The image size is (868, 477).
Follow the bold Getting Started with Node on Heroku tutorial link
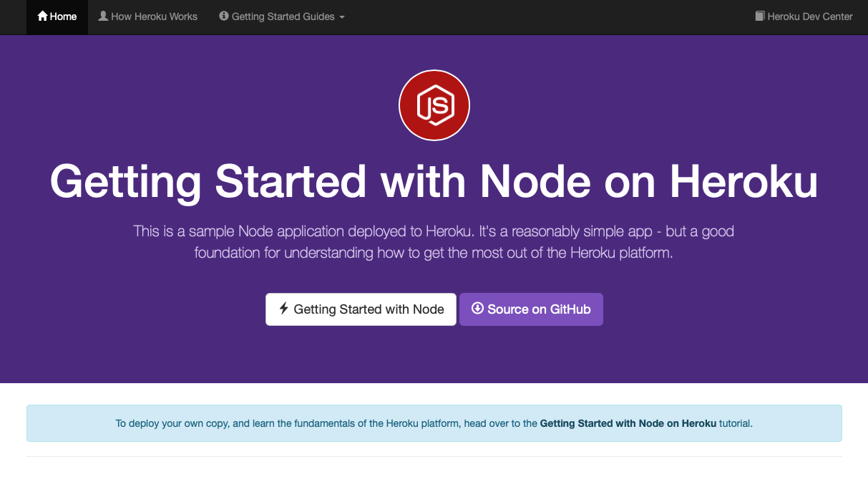[x=628, y=423]
